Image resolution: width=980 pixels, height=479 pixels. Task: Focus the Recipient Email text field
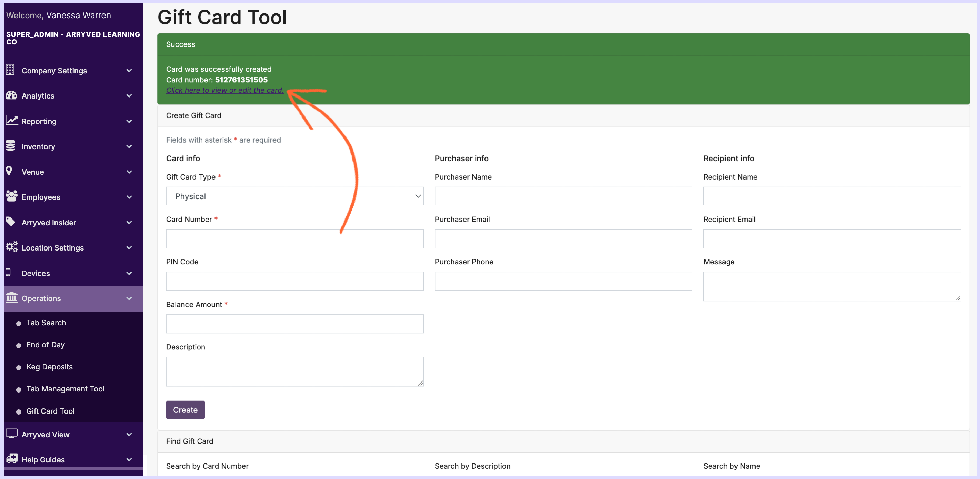(832, 239)
